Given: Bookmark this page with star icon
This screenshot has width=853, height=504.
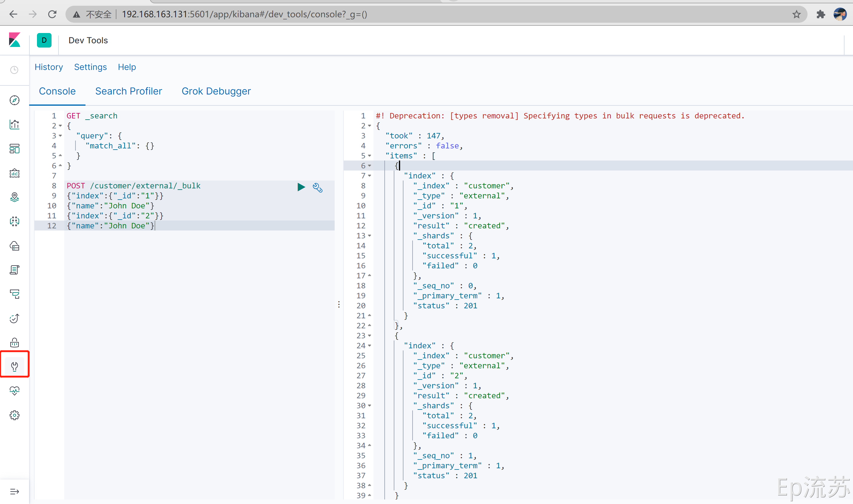Looking at the screenshot, I should pyautogui.click(x=796, y=14).
